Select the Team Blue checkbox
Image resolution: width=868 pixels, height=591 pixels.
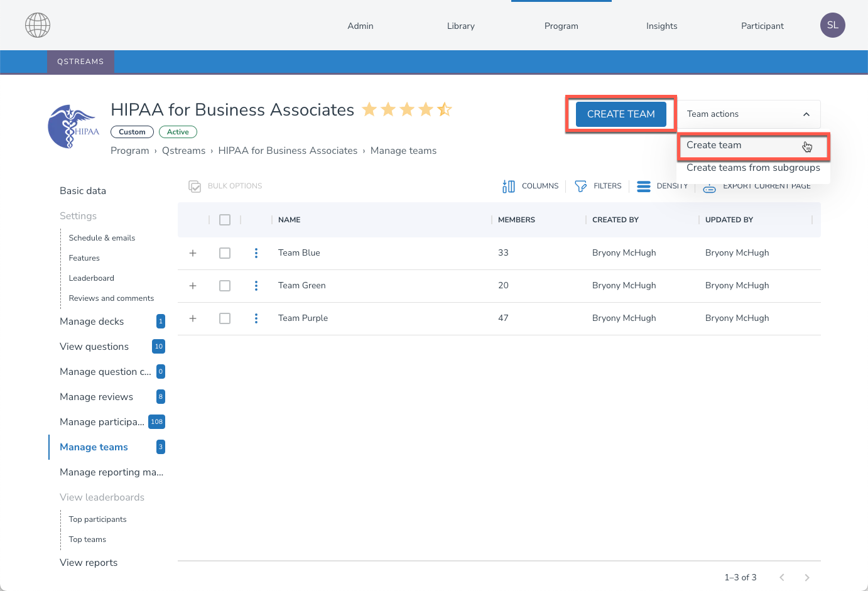click(x=225, y=253)
